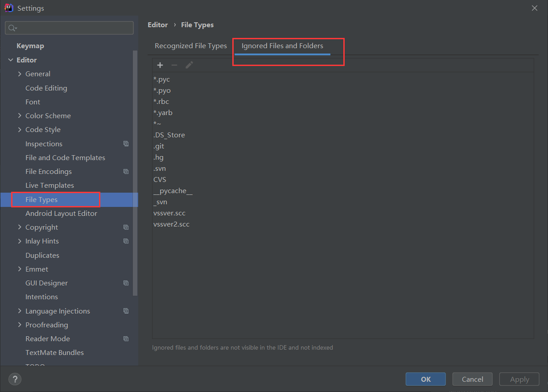This screenshot has height=392, width=548.
Task: Collapse the Editor tree section
Action: point(11,60)
